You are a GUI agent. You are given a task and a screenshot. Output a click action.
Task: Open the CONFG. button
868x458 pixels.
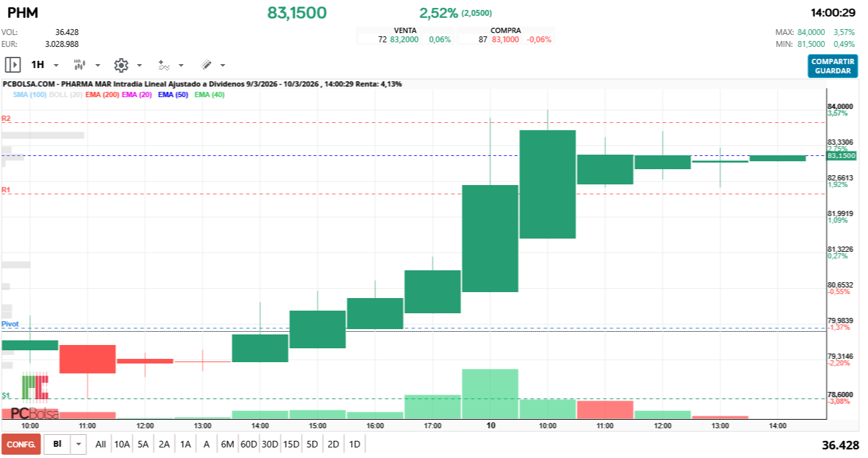21,444
